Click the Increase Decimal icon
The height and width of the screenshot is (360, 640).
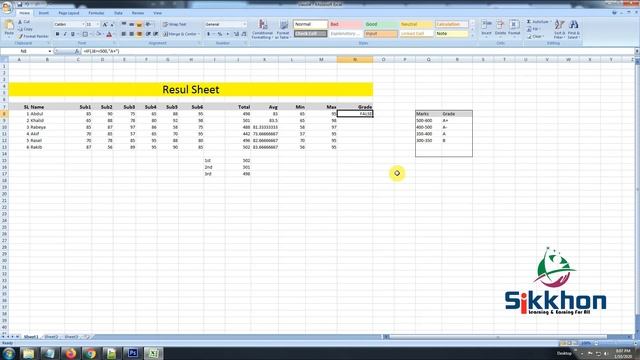(236, 34)
